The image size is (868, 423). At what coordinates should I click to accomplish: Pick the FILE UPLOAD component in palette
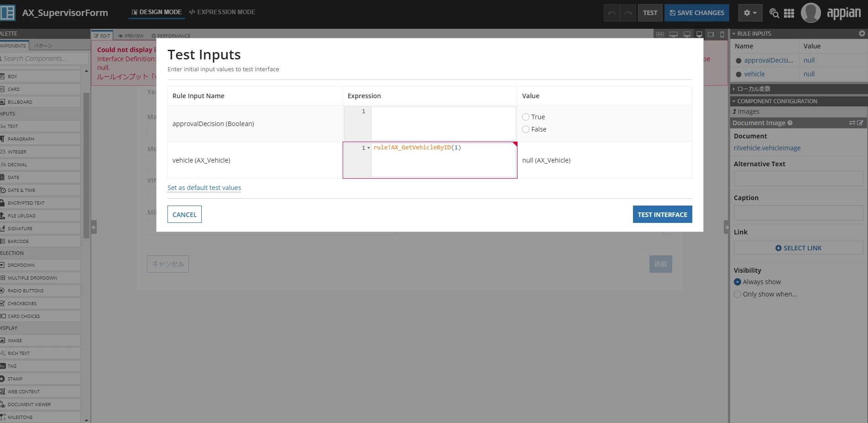coord(40,216)
